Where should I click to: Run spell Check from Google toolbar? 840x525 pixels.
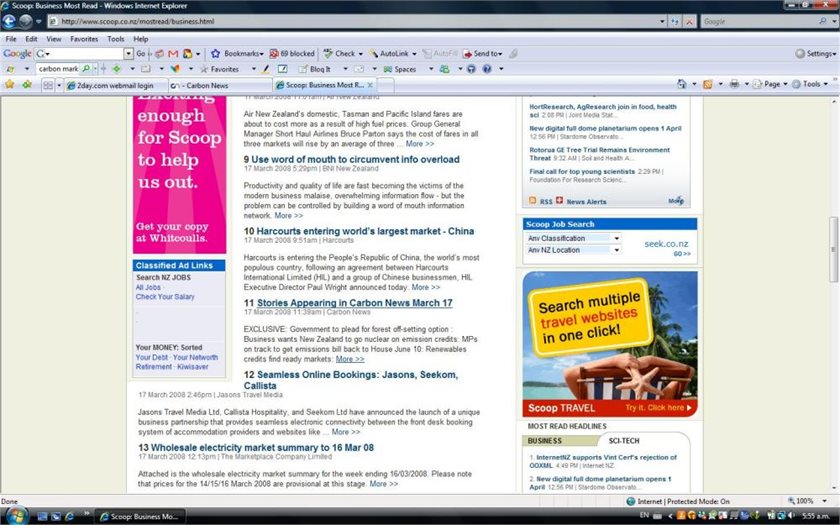pos(343,54)
